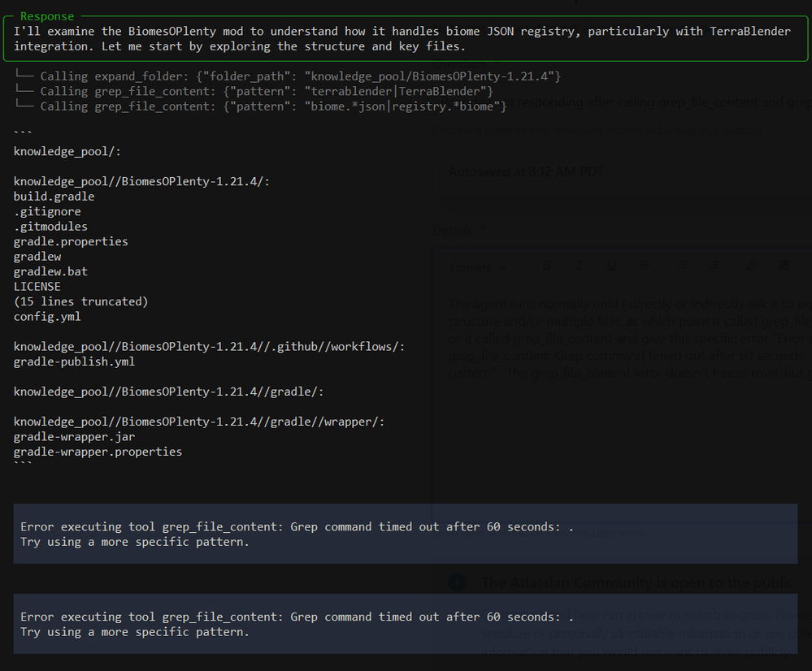Viewport: 812px width, 671px height.
Task: Click the BiomesOPlenty-1.21.4//gradle/: path line
Action: click(168, 392)
